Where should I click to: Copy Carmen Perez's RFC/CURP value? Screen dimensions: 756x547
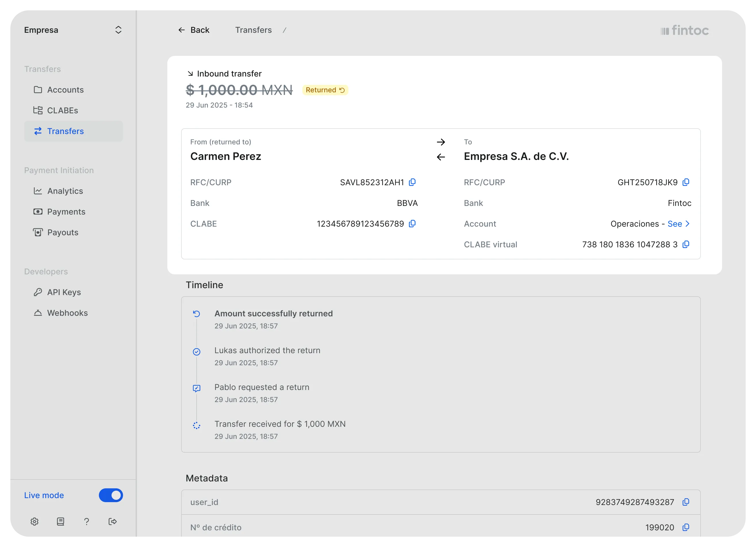click(x=412, y=182)
